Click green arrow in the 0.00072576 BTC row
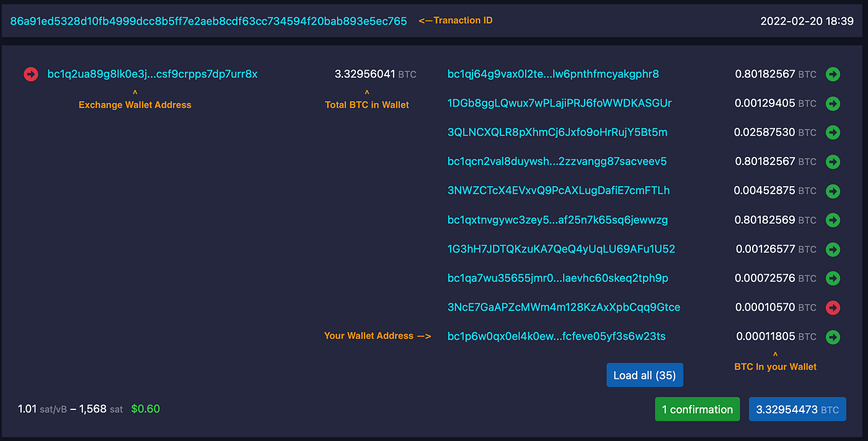The image size is (868, 441). [x=833, y=278]
